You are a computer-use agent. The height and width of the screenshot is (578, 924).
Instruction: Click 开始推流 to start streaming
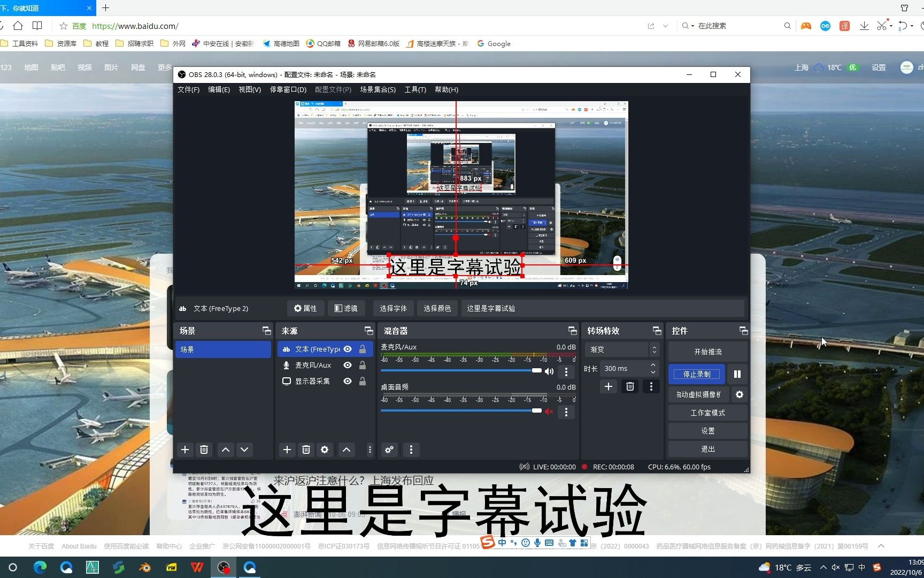click(x=707, y=351)
